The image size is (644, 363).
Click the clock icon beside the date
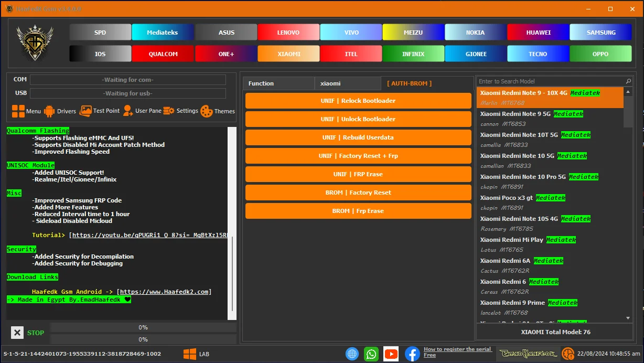(x=567, y=354)
